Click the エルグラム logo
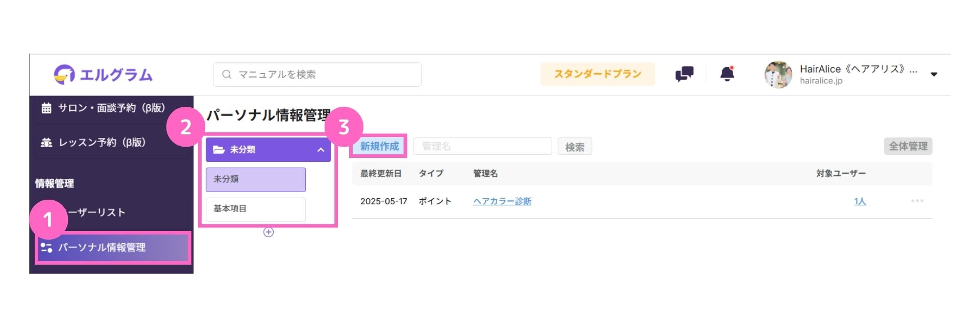 [103, 75]
